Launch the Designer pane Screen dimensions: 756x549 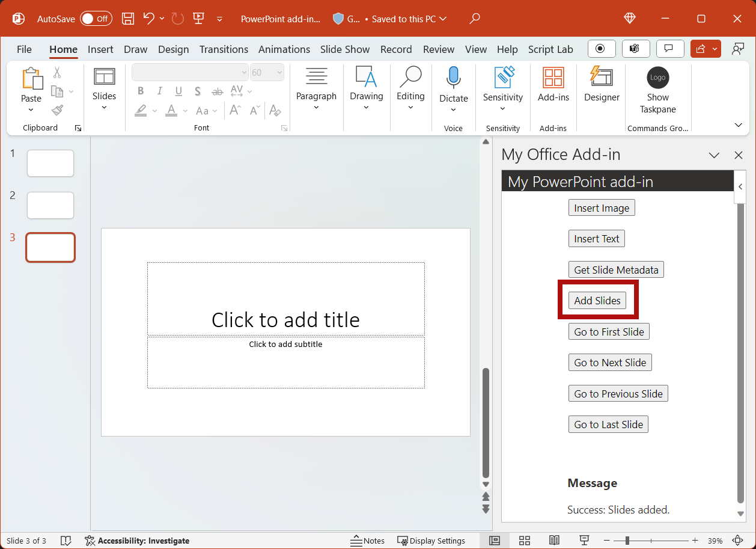[x=601, y=87]
